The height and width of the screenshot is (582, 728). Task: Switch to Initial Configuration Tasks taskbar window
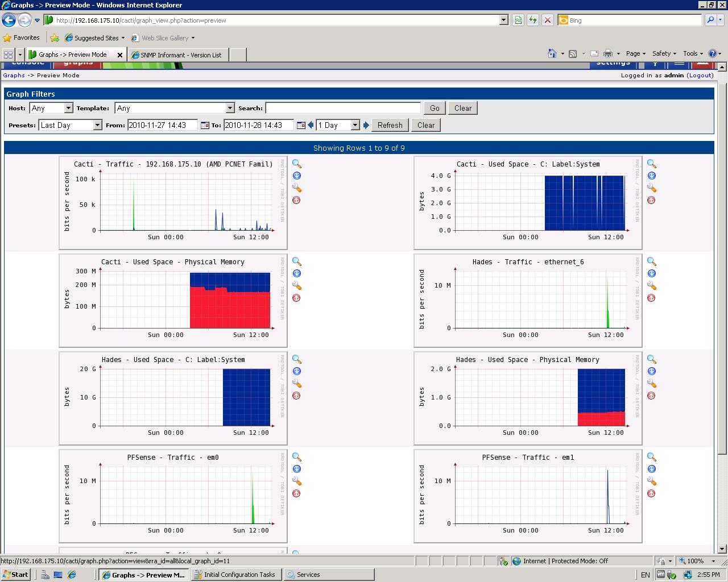pos(235,575)
